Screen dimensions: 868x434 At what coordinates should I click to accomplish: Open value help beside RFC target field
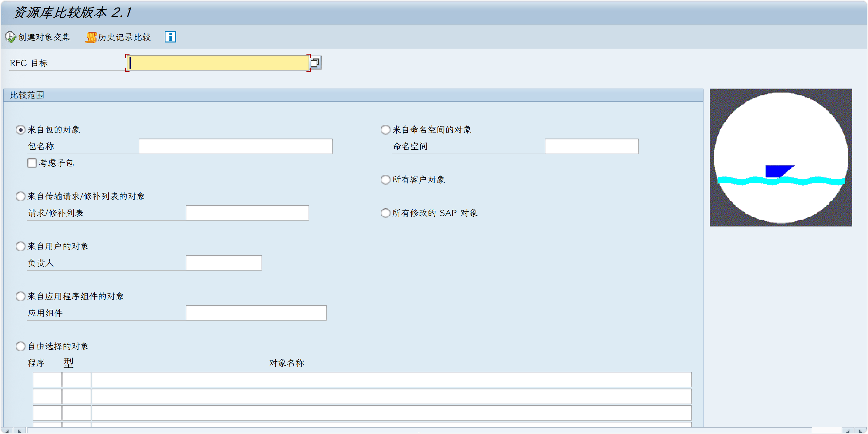(x=315, y=63)
